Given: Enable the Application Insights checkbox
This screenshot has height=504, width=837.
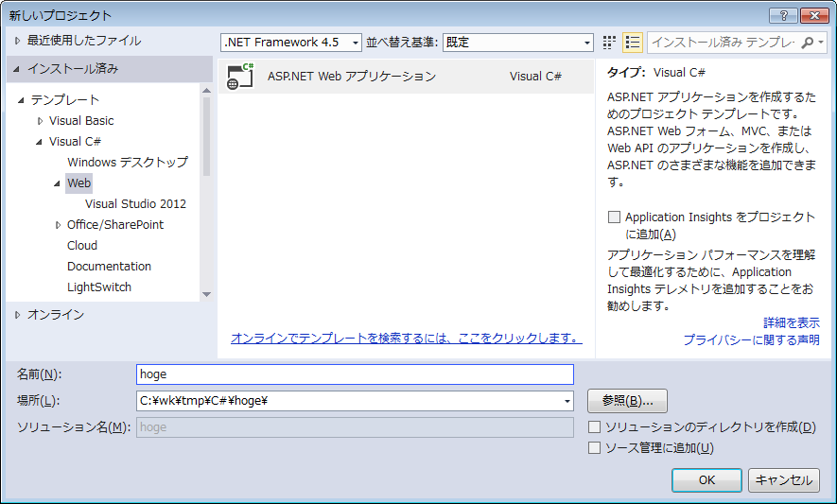Looking at the screenshot, I should [x=615, y=217].
